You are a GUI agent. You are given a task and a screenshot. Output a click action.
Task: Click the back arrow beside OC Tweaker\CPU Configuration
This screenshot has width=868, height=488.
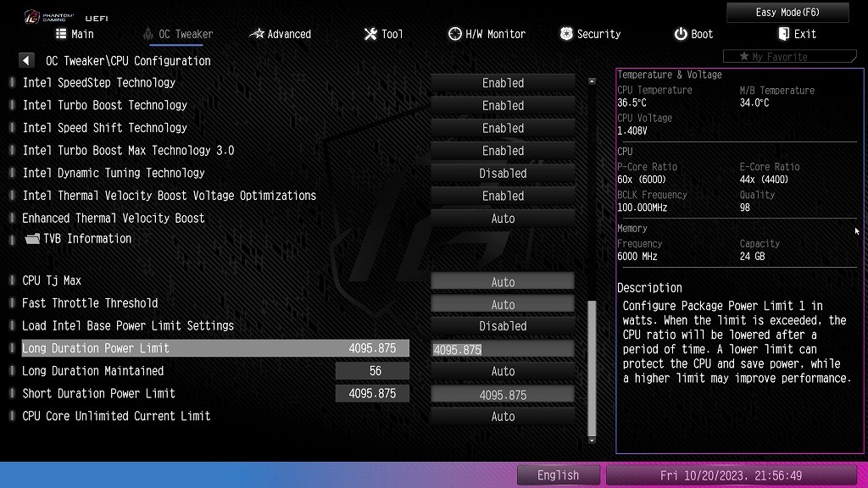(x=26, y=60)
